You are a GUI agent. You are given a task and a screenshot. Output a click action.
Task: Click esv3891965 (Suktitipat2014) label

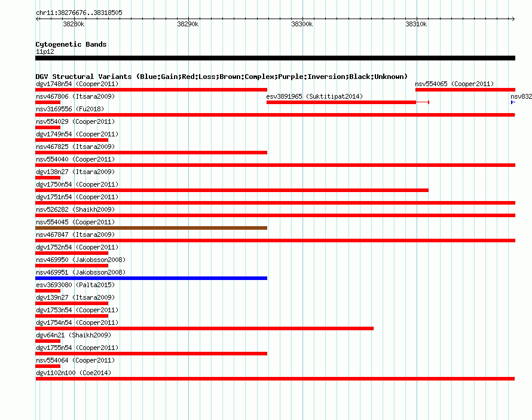point(314,96)
